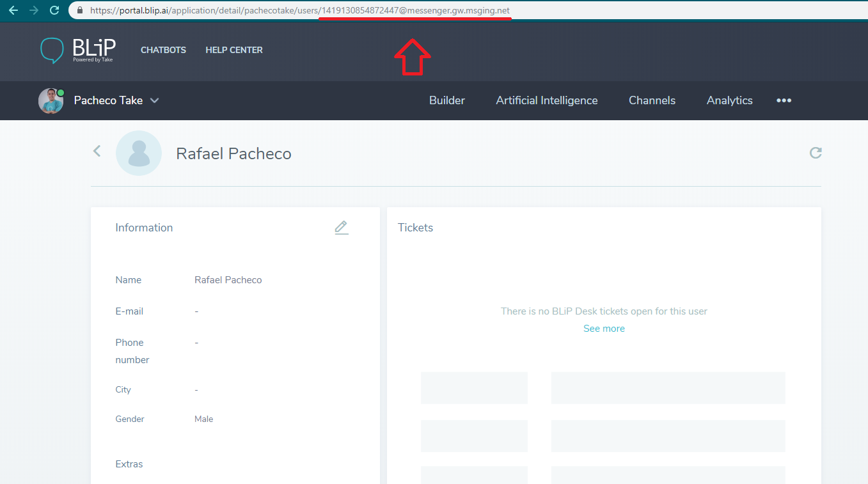Open the Extras section
This screenshot has width=868, height=484.
[x=129, y=464]
